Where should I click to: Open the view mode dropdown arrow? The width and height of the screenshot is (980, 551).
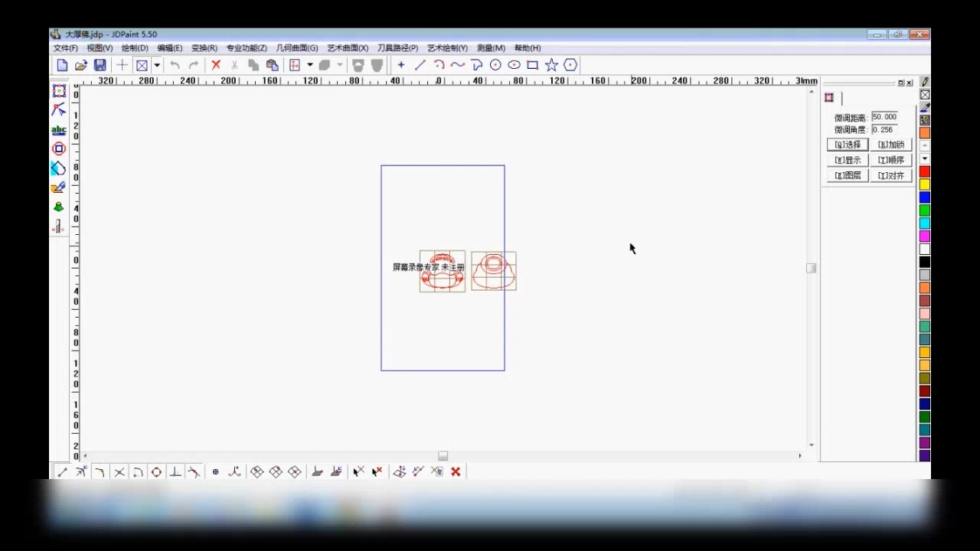point(157,65)
